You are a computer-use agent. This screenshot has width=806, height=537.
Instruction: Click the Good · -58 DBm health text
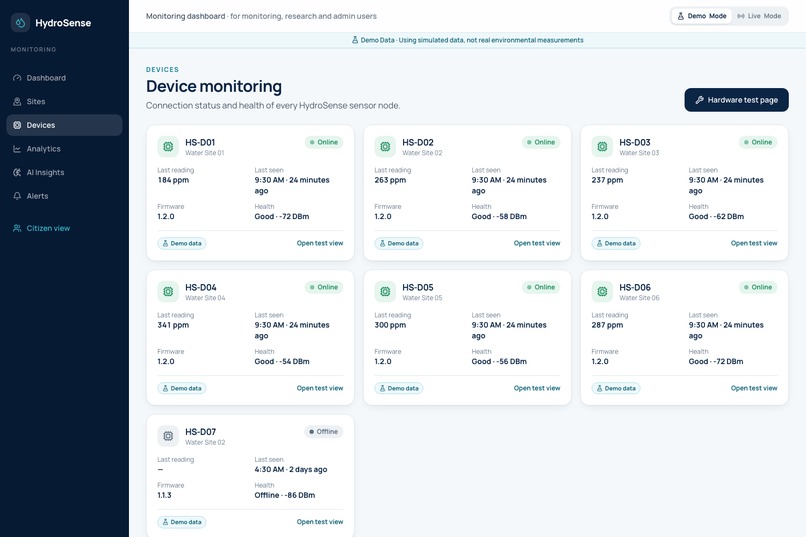pos(499,217)
